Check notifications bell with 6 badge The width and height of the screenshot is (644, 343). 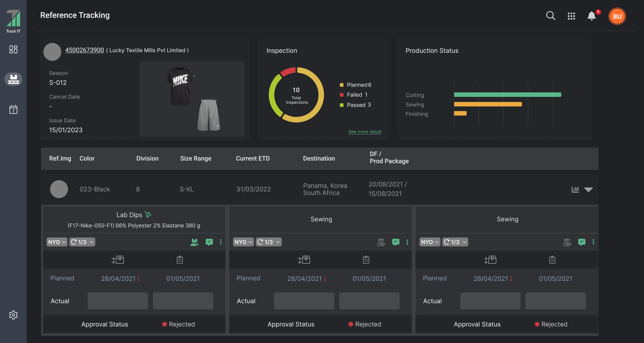pyautogui.click(x=592, y=16)
